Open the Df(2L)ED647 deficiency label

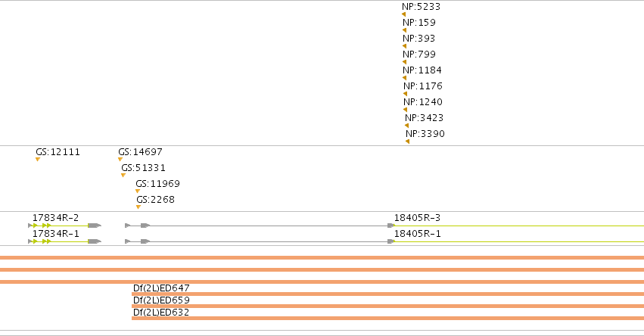coord(161,288)
